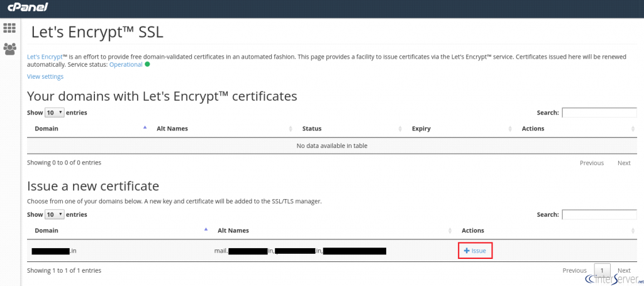644x286 pixels.
Task: Click Previous in new certificate pagination
Action: 574,270
